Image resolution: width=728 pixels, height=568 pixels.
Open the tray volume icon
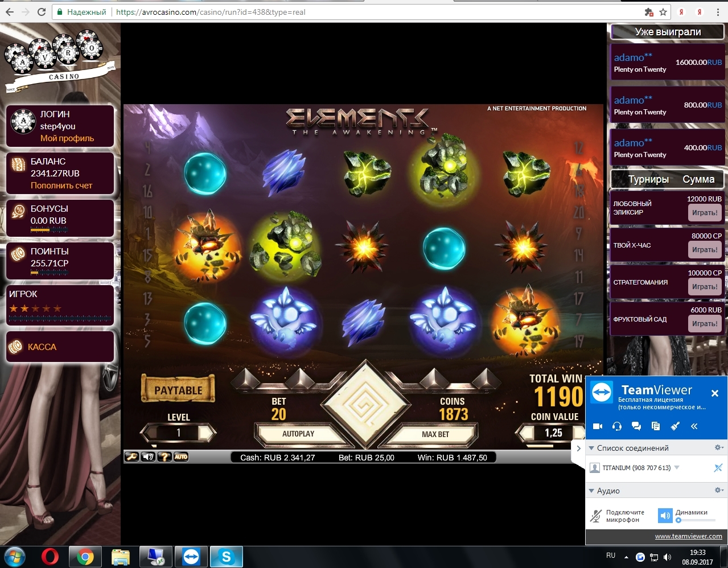pyautogui.click(x=667, y=557)
